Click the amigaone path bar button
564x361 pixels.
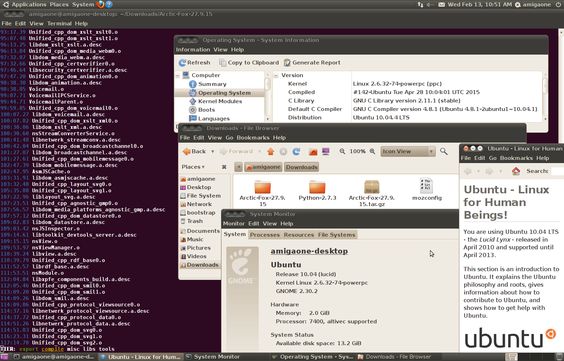(x=263, y=167)
